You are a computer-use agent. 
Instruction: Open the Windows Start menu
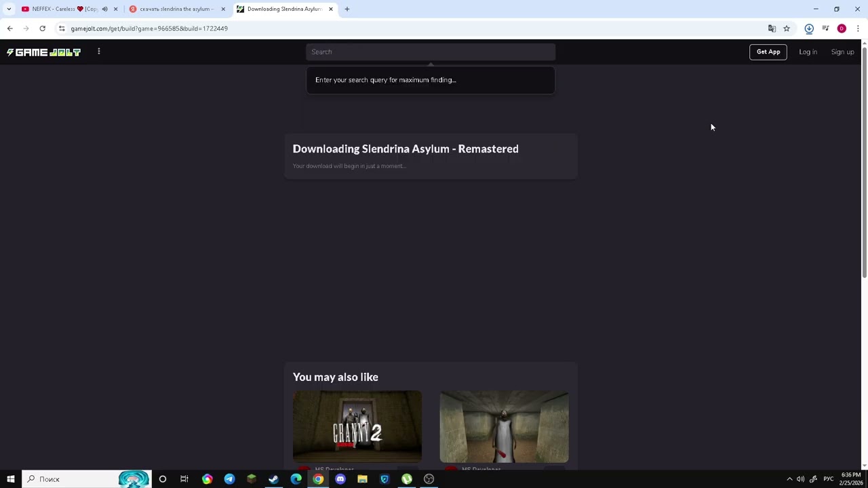click(11, 479)
